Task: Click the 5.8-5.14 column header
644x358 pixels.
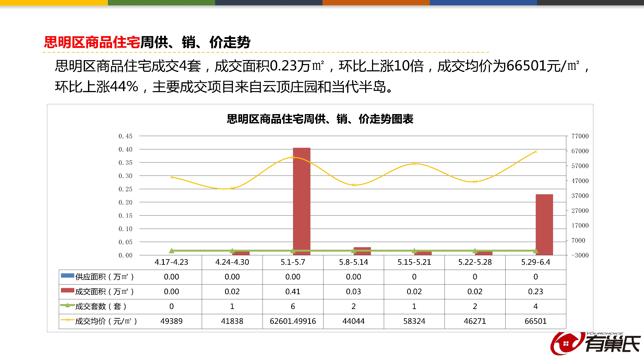Action: pyautogui.click(x=354, y=262)
